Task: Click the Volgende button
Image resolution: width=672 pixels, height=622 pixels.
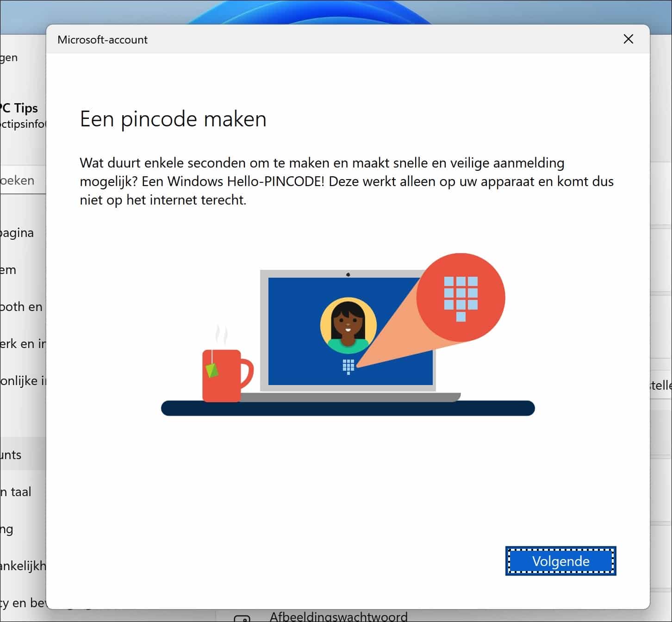Action: point(560,561)
